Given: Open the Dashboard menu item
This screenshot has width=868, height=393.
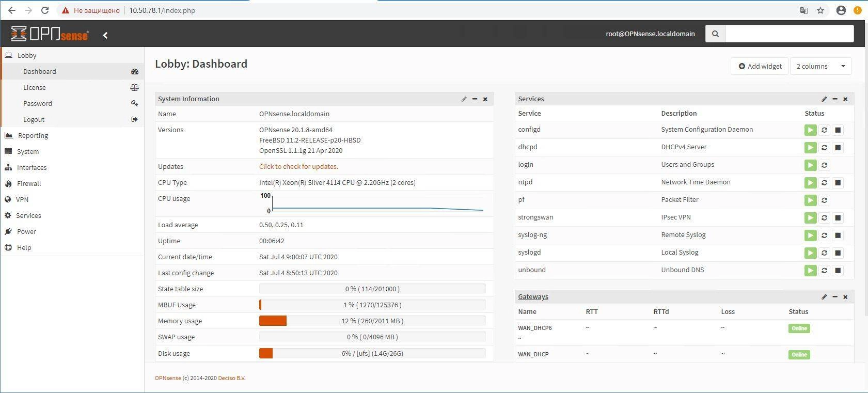Looking at the screenshot, I should pos(72,71).
